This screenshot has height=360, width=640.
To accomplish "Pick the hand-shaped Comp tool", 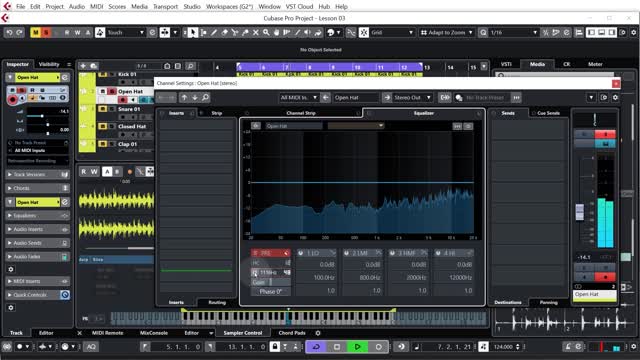I will [276, 32].
